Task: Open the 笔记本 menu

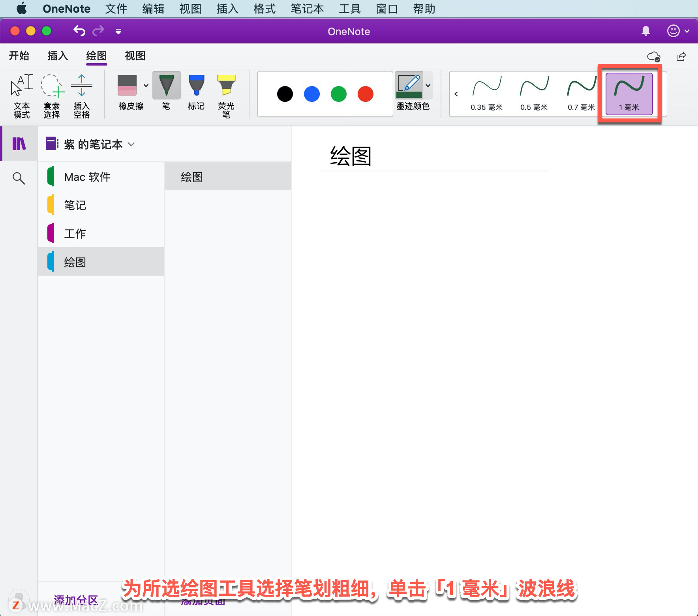Action: (307, 9)
